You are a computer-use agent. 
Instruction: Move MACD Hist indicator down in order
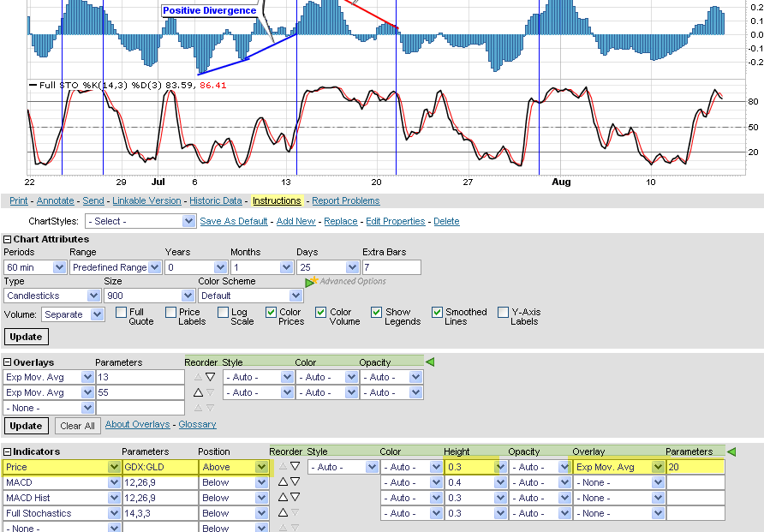pos(295,498)
